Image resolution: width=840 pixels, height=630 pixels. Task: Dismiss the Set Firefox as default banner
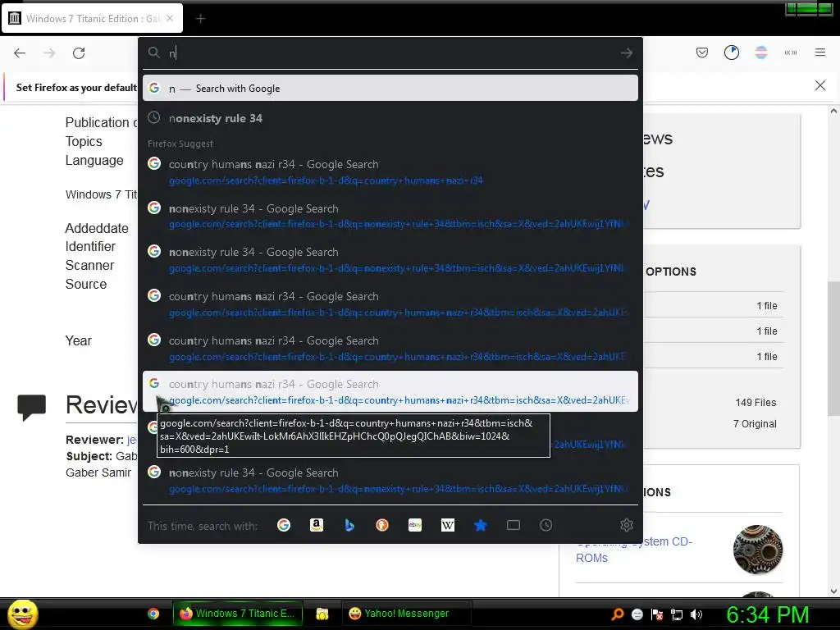click(819, 85)
